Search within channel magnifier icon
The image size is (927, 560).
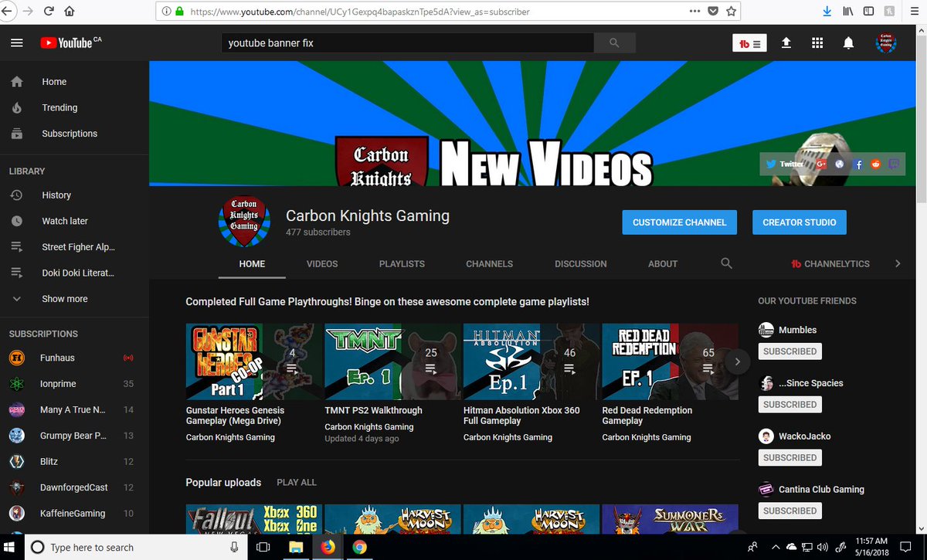(726, 263)
